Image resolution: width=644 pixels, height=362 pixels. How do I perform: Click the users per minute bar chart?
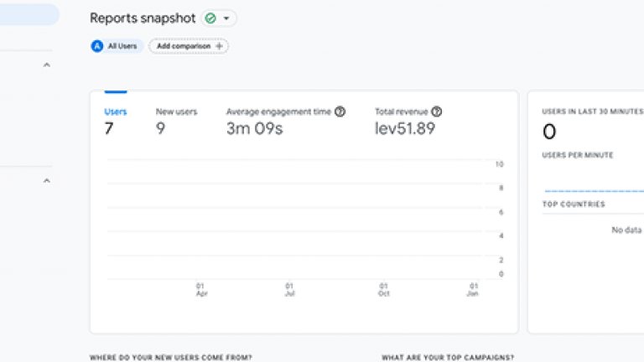point(593,190)
